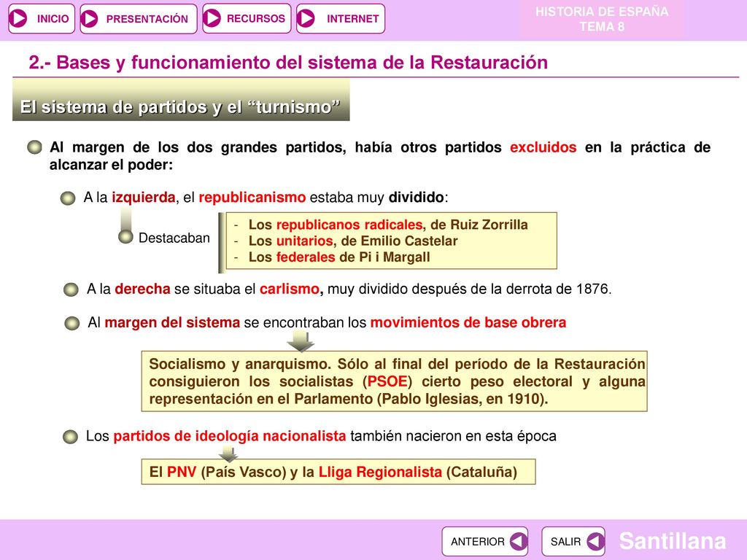Click the play arrow icon beside RECURSOS
The image size is (747, 560).
(x=212, y=18)
